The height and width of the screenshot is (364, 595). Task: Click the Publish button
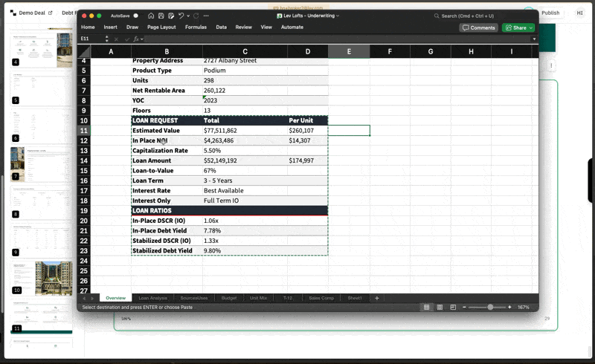click(550, 13)
